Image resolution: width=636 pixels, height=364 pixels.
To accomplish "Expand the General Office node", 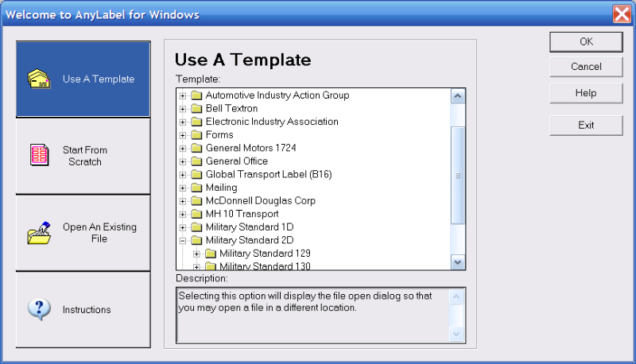I will tap(183, 161).
